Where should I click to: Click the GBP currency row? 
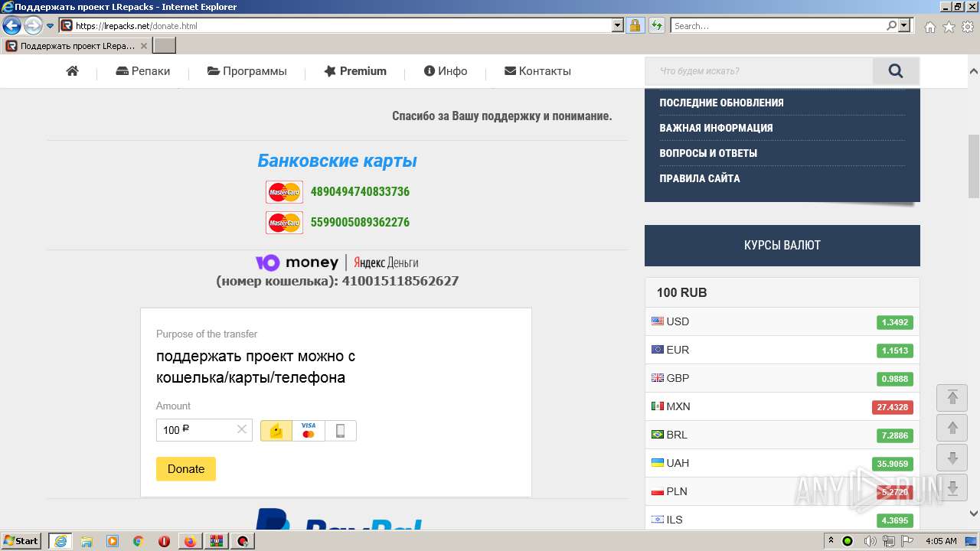782,378
